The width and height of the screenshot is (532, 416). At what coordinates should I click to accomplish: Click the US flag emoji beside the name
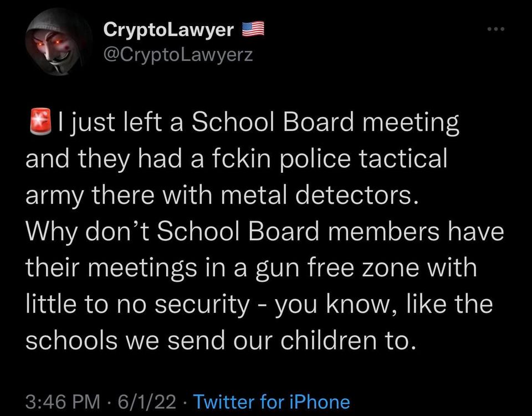254,29
